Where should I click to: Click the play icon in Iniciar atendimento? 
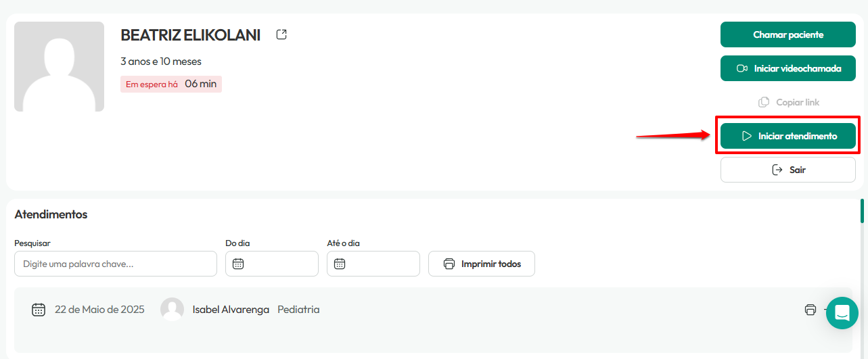[x=747, y=136]
